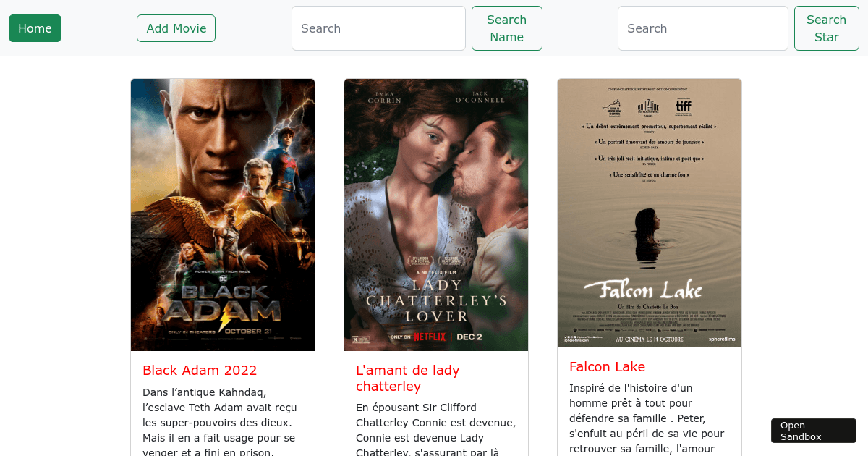The image size is (868, 456).
Task: Click the Falcon Lake description paragraph
Action: 647,418
